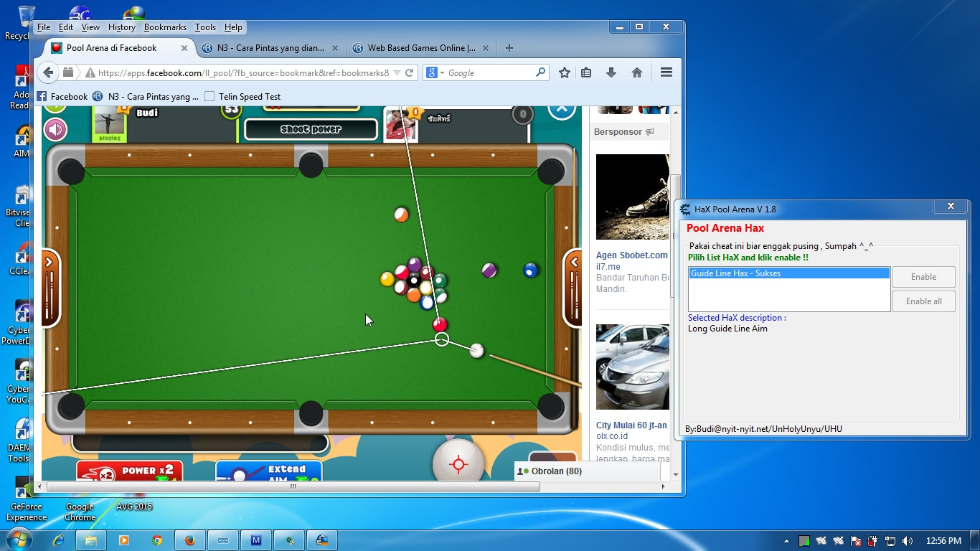Open a new tab with plus button
This screenshot has width=980, height=551.
point(509,48)
